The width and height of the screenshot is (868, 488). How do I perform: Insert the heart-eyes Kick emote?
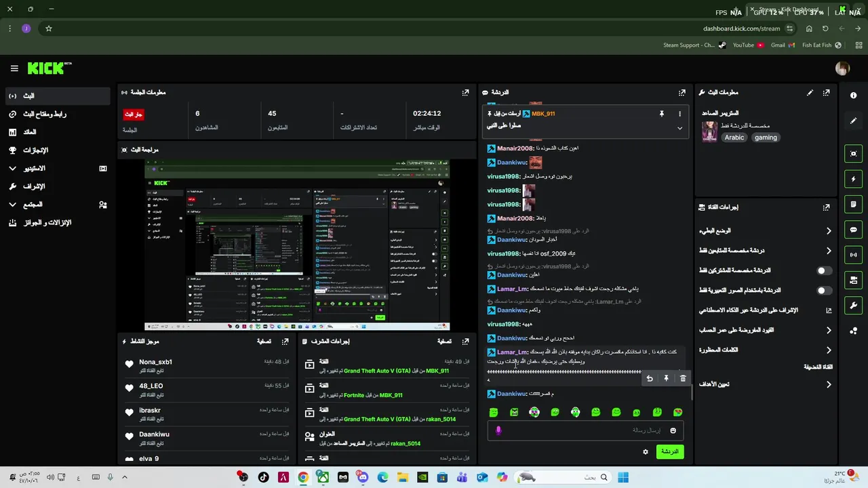[677, 412]
